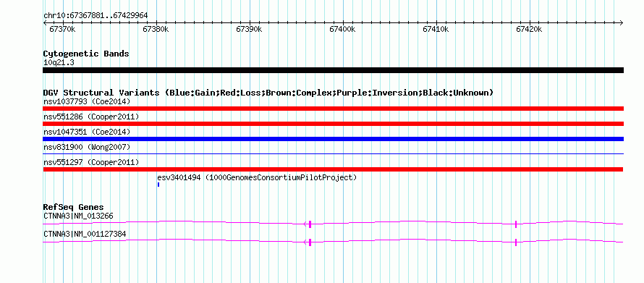Click the 10q21.3 band label
644x283 pixels.
(59, 63)
